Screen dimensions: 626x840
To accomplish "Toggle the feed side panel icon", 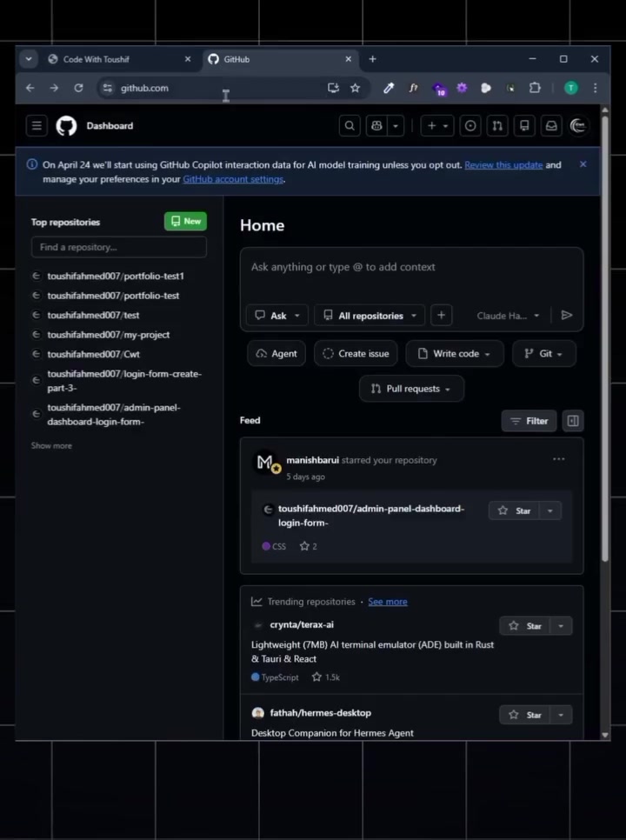I will (573, 421).
